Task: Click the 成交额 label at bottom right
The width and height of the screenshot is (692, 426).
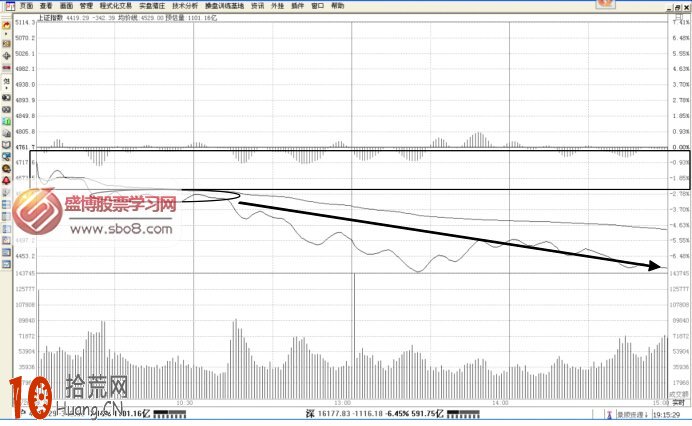Action: pyautogui.click(x=678, y=394)
